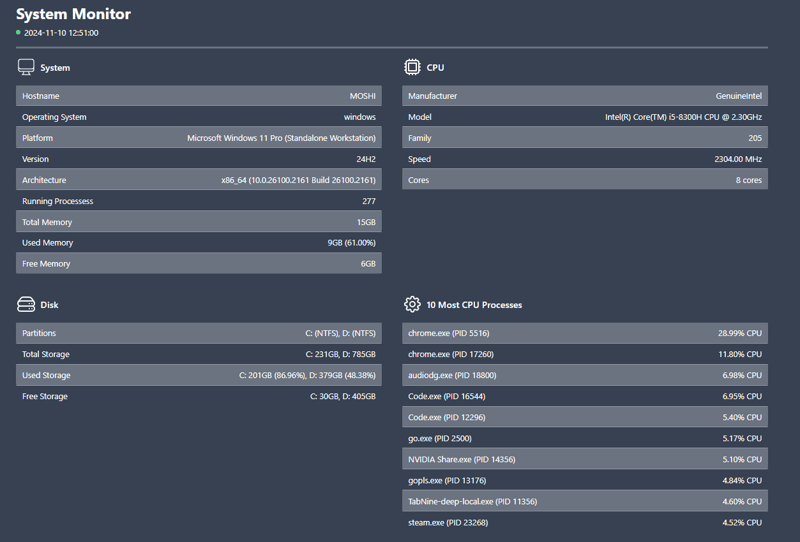Image resolution: width=800 pixels, height=542 pixels.
Task: Select the Cores row showing 8 cores
Action: click(584, 180)
